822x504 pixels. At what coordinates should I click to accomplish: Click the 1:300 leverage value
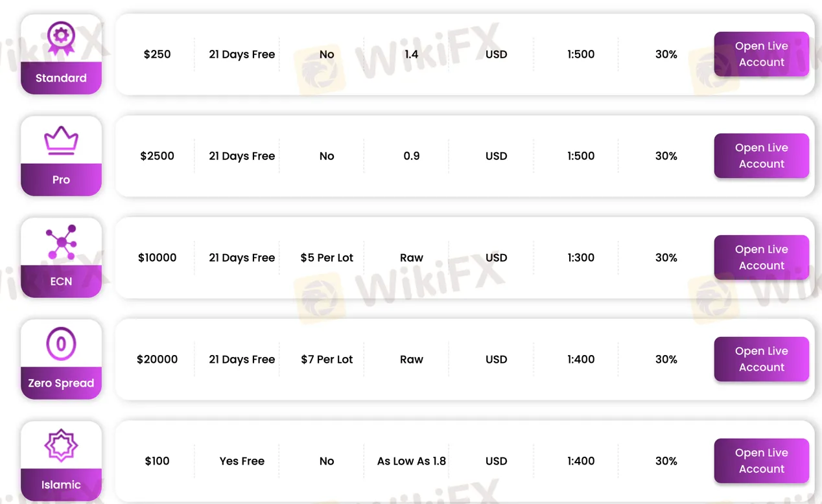pos(581,258)
